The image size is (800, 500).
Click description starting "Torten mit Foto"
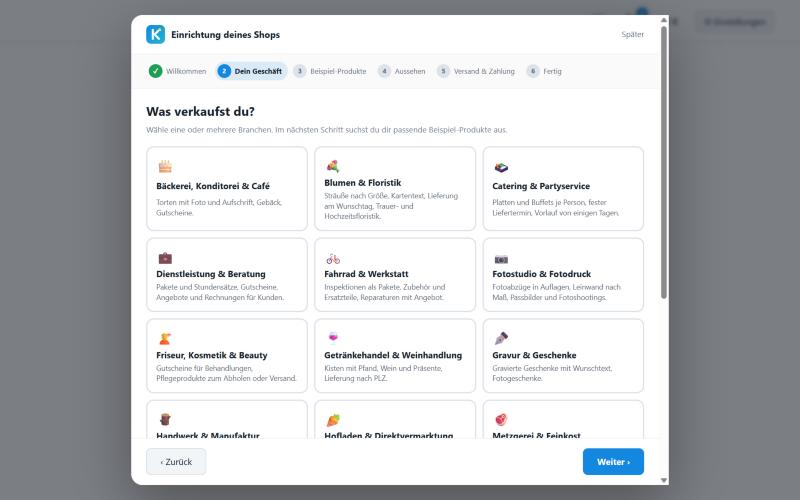(x=219, y=208)
